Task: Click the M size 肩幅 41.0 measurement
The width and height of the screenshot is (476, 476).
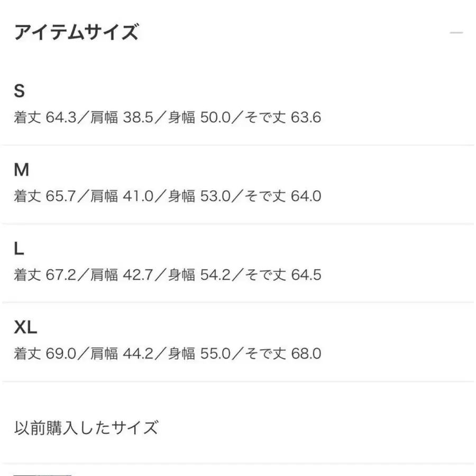Action: coord(122,196)
